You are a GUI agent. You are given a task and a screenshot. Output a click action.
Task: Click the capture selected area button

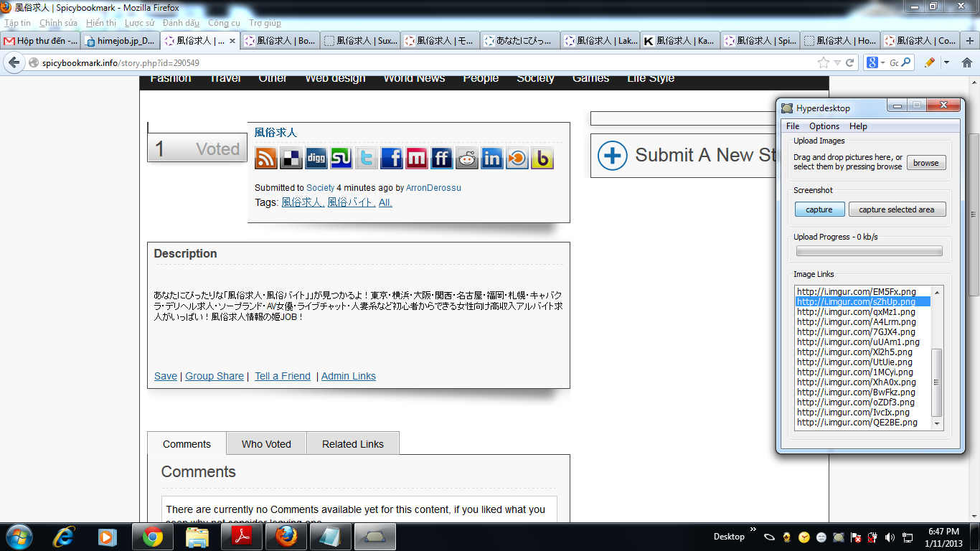pos(897,209)
